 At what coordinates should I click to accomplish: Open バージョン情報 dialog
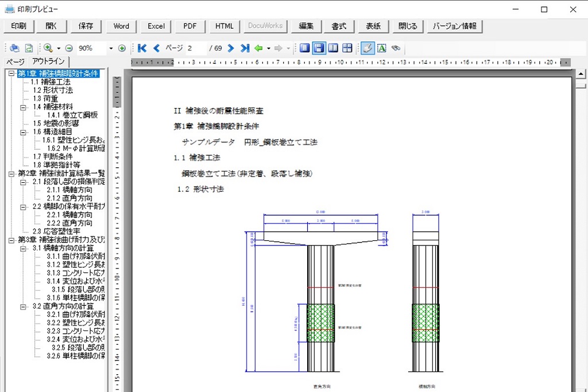pos(455,26)
